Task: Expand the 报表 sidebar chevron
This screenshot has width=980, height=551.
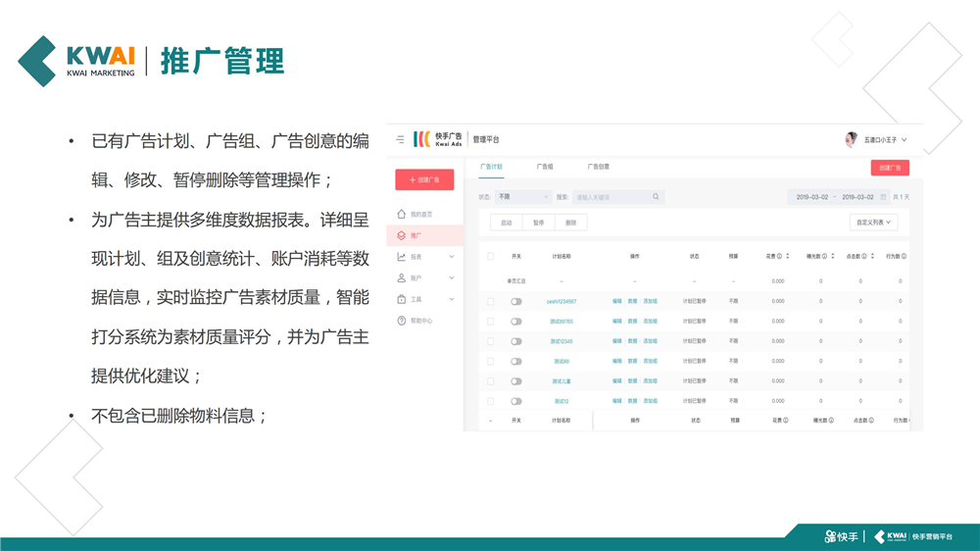Action: (x=451, y=257)
